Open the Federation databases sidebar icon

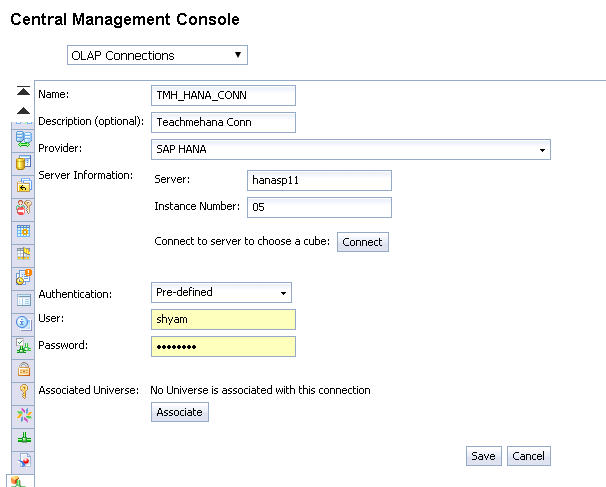tap(24, 140)
